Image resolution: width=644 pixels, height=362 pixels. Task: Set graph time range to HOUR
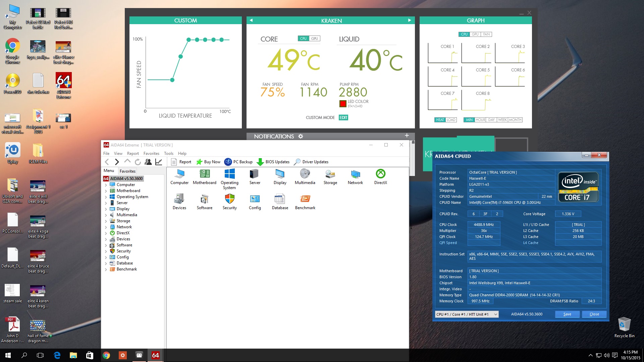coord(480,120)
